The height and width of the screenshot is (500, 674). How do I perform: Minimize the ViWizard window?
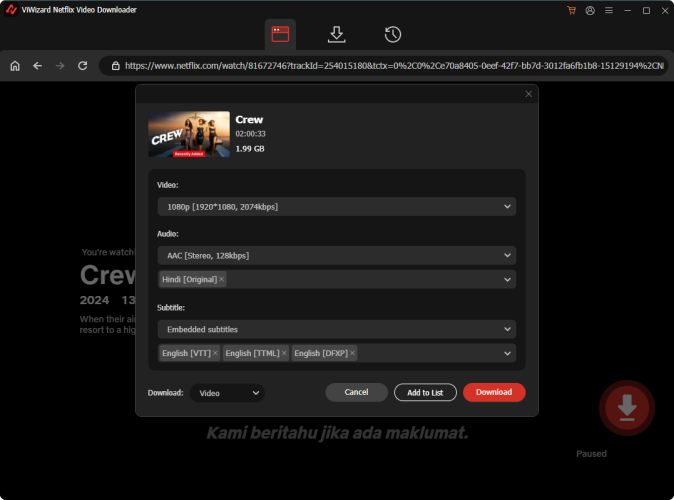[x=628, y=10]
